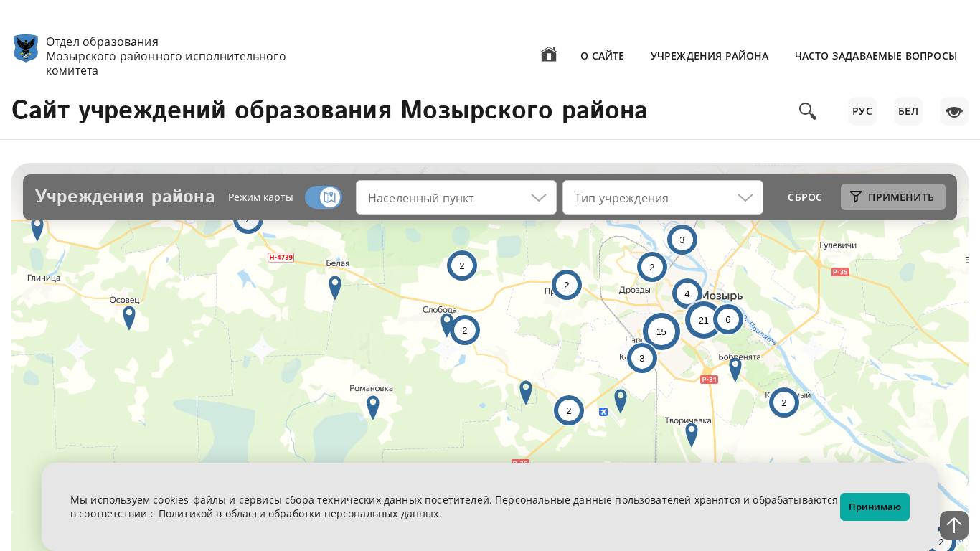Expand the Населенный пункт dropdown

pyautogui.click(x=456, y=197)
